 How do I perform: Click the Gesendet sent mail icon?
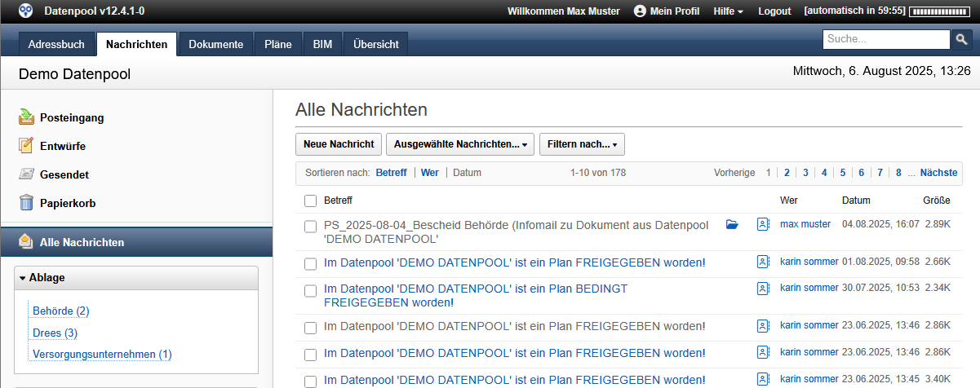tap(27, 174)
